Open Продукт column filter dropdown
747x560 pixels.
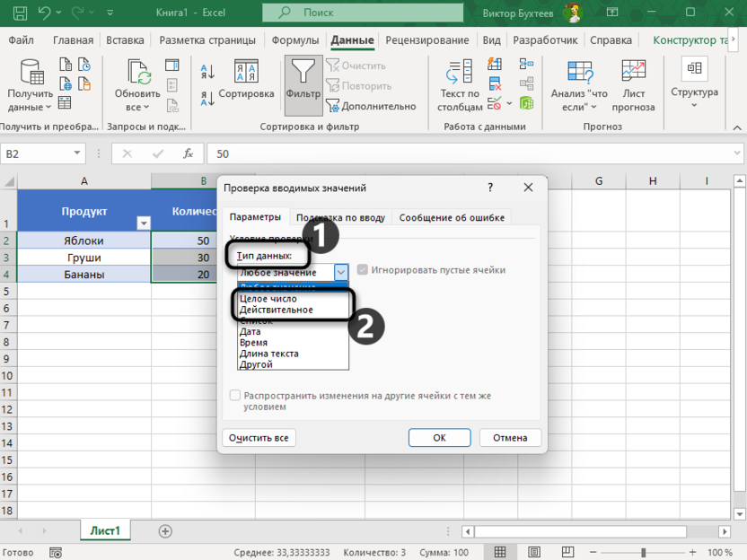[144, 223]
